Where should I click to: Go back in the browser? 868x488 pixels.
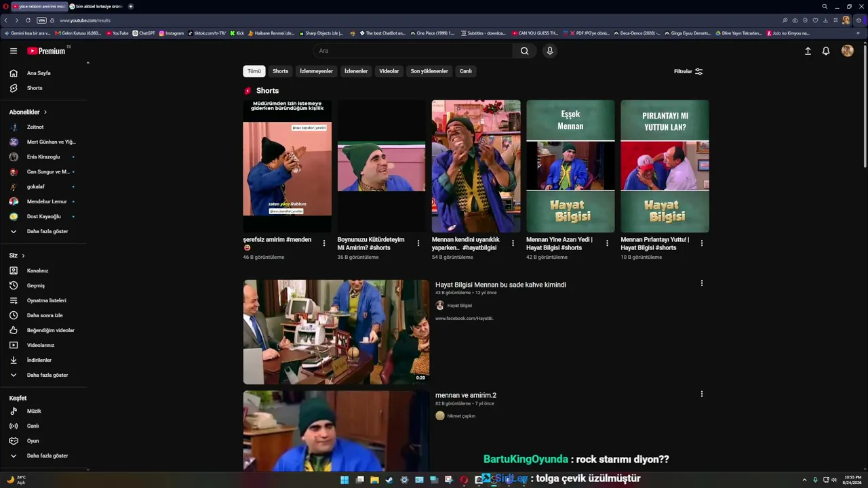coord(7,20)
